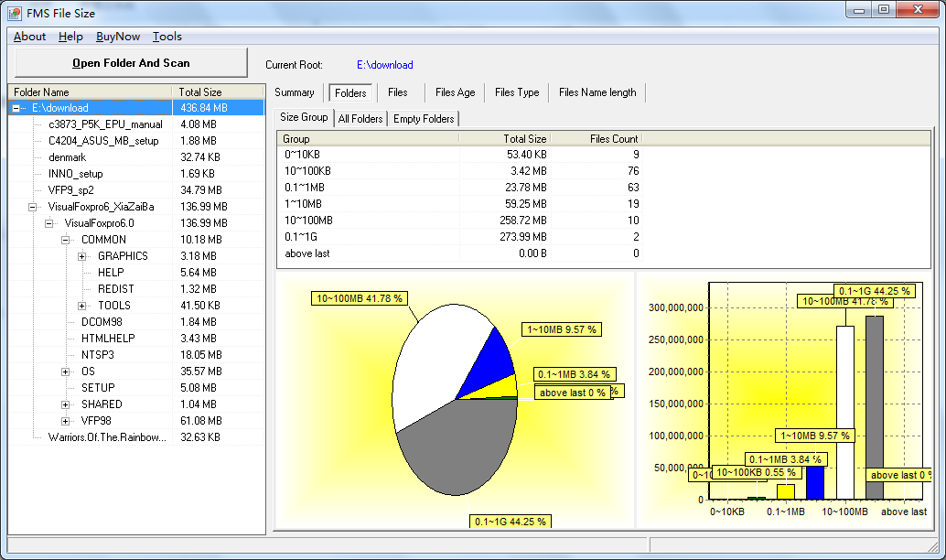Expand the GRAPHICS folder node
Screen dimensions: 946x560
click(82, 256)
